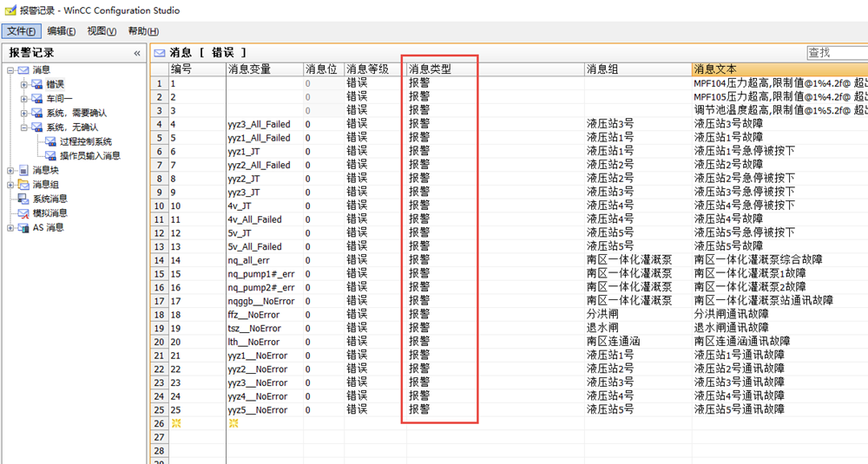
Task: Open the 模拟消息 node icon
Action: pyautogui.click(x=23, y=213)
